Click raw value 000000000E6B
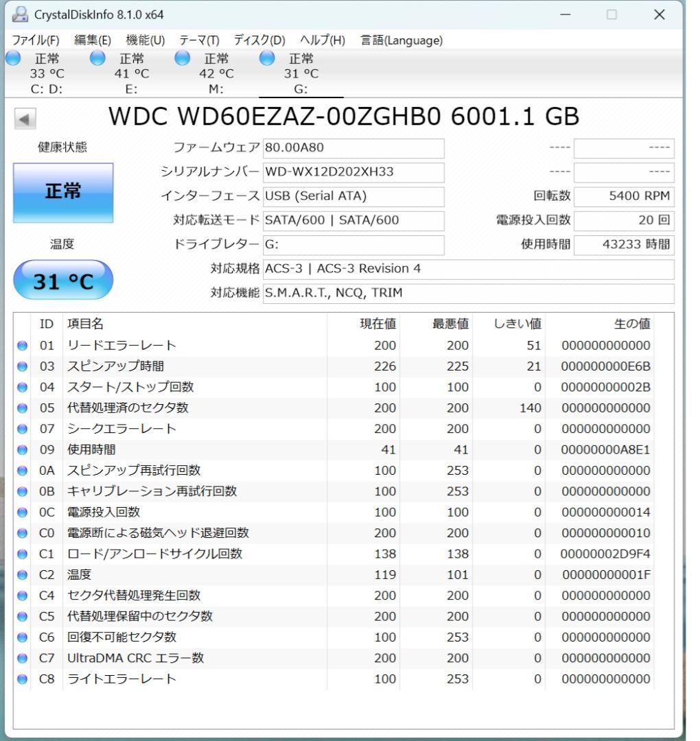Image resolution: width=700 pixels, height=741 pixels. tap(605, 366)
